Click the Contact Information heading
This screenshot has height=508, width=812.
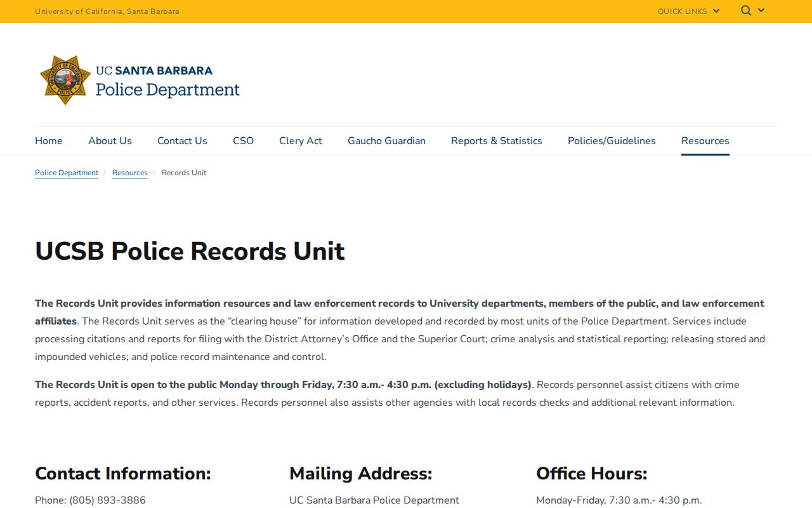coord(123,474)
